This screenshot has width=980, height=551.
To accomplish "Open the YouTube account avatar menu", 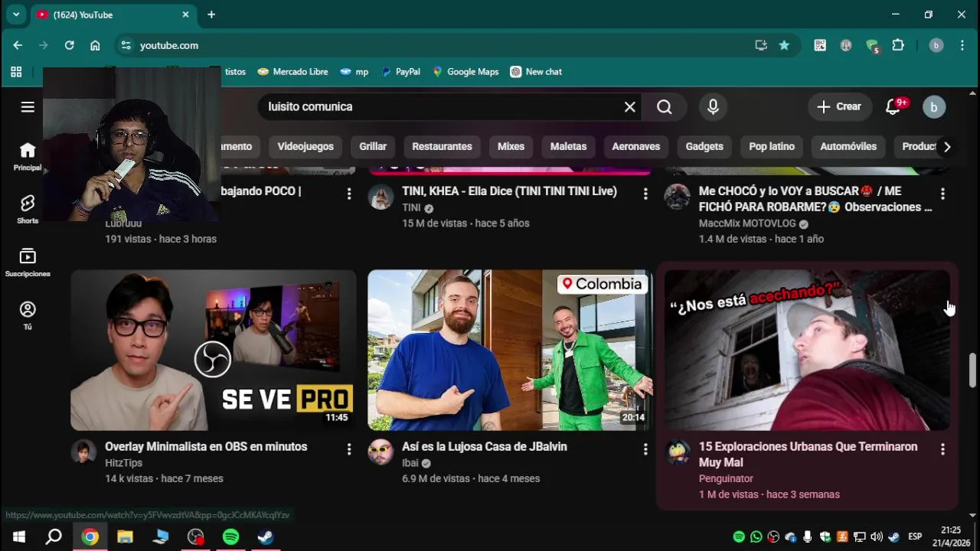I will (934, 107).
